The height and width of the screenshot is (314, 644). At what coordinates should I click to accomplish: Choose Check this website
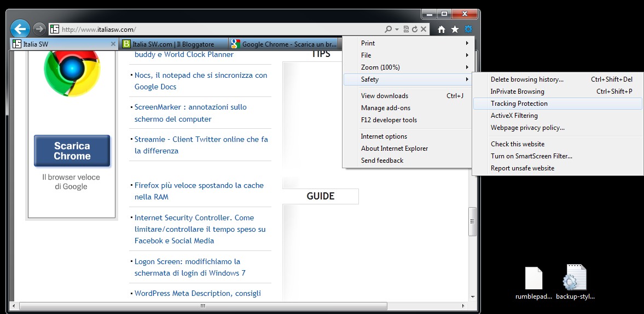[558, 144]
